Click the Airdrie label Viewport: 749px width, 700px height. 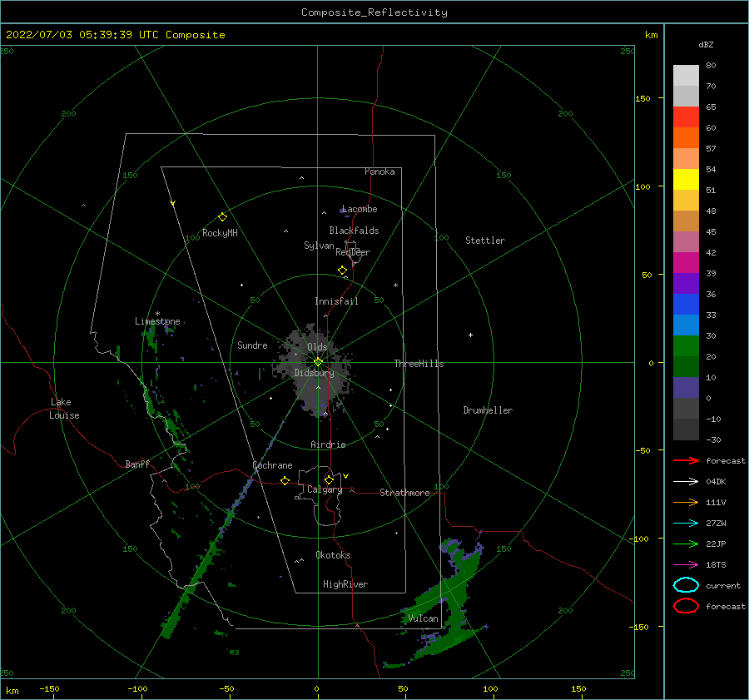[328, 444]
